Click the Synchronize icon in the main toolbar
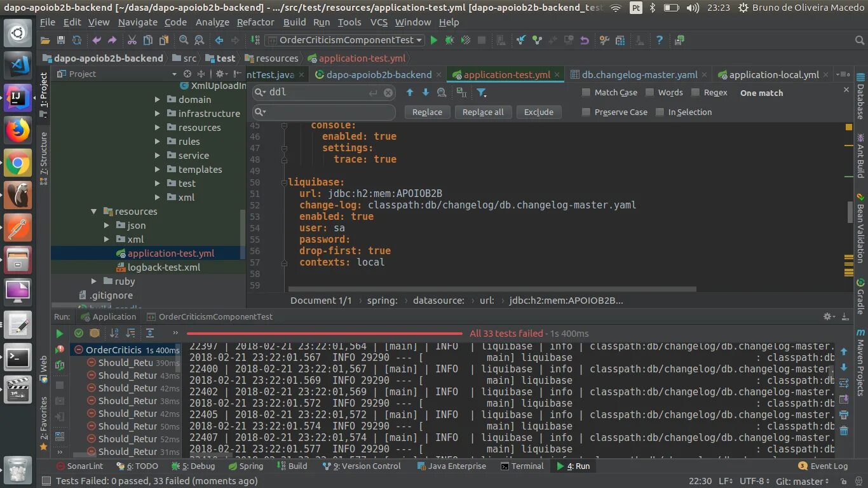The height and width of the screenshot is (488, 868). [x=77, y=40]
